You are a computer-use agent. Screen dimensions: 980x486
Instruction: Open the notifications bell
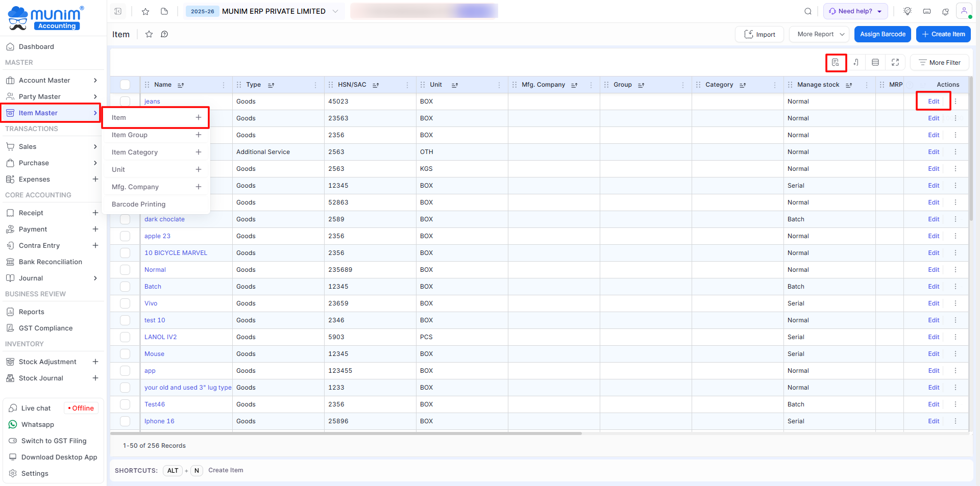(x=945, y=11)
